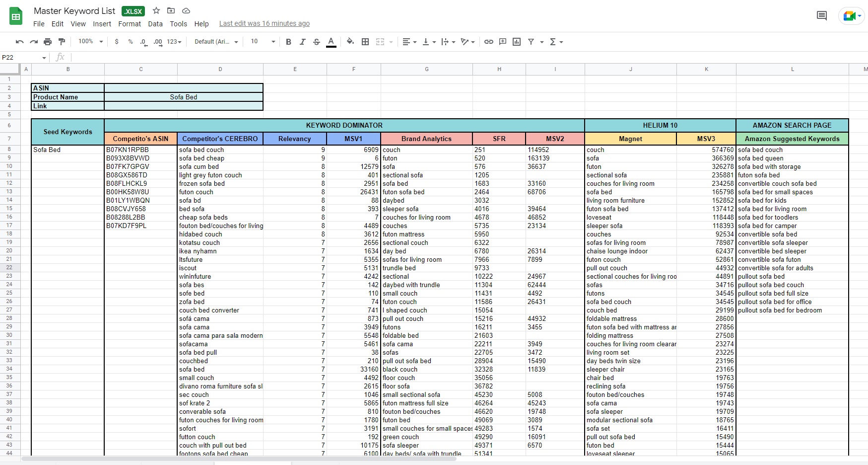Open text rotation dropdown
Viewport: 868px width, 465px height.
tap(467, 42)
